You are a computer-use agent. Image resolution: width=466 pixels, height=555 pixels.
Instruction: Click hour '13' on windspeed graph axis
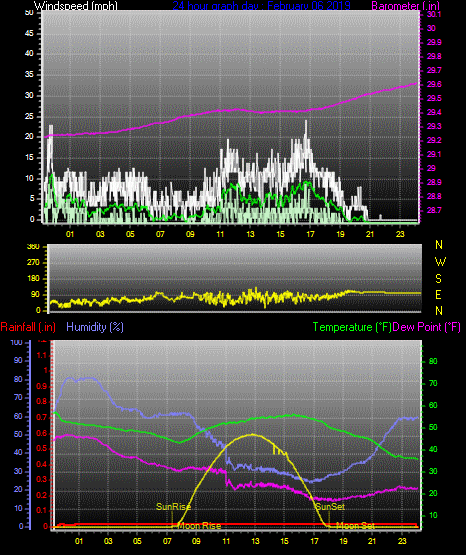[251, 234]
